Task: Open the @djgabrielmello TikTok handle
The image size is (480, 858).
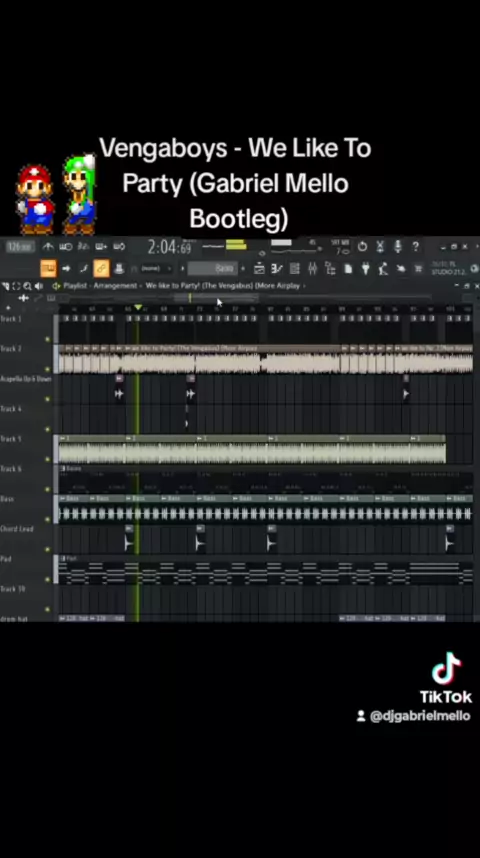Action: [420, 716]
